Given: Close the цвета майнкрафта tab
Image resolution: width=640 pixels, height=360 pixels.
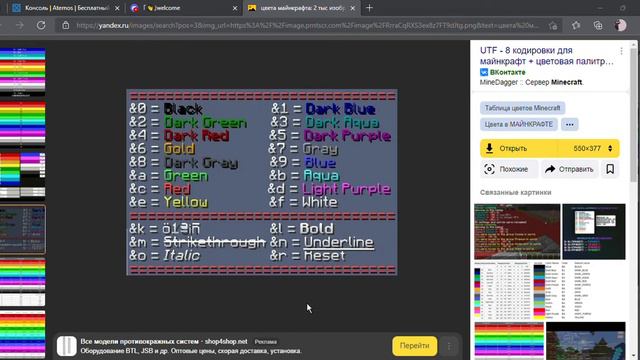Looking at the screenshot, I should [x=353, y=8].
